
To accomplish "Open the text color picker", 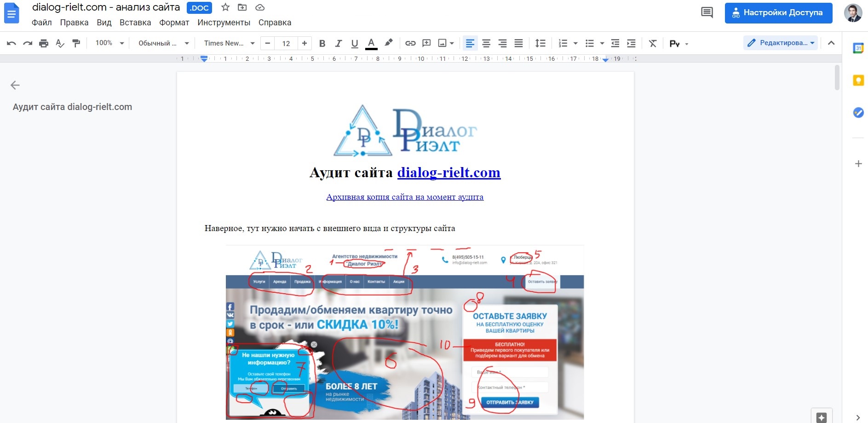I will 371,43.
